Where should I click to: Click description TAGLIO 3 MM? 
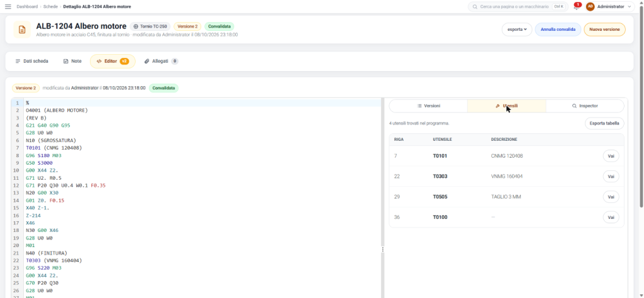(506, 197)
